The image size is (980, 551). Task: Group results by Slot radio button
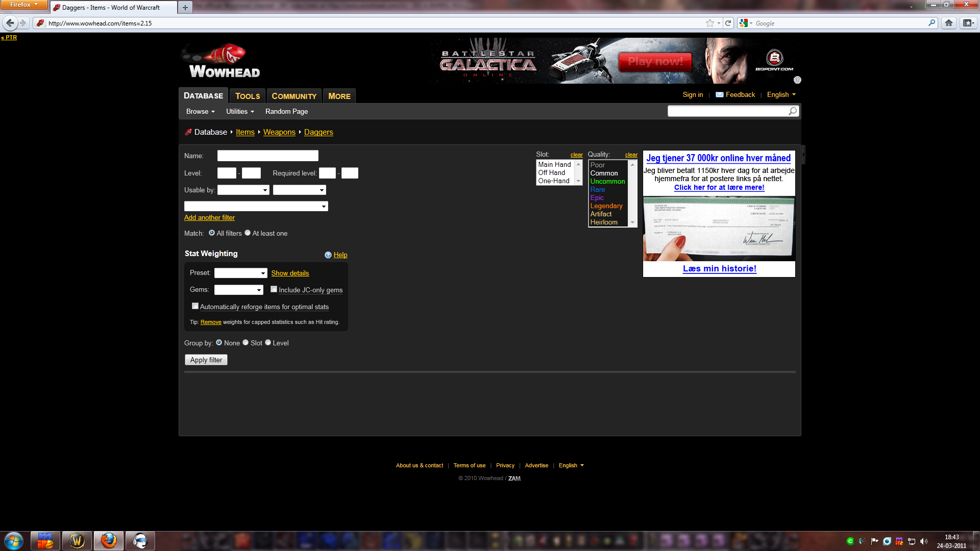pyautogui.click(x=246, y=342)
